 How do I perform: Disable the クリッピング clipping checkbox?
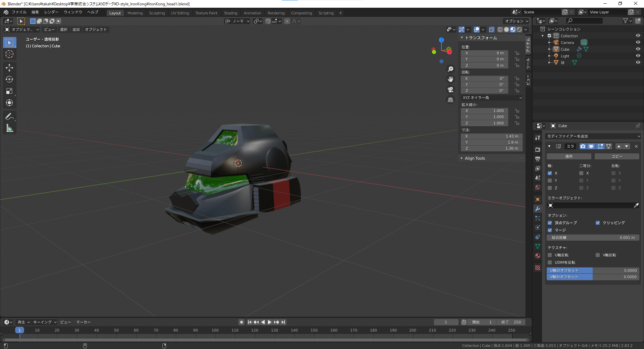pyautogui.click(x=598, y=222)
